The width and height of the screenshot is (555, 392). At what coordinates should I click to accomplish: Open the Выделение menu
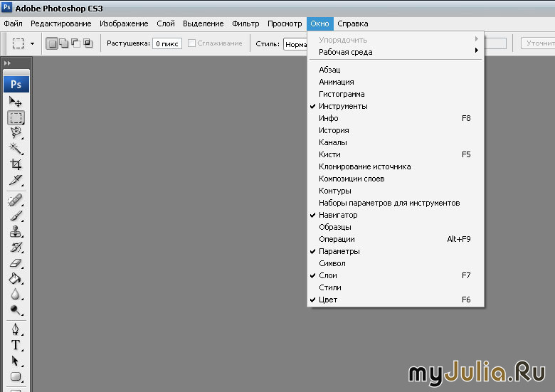click(x=203, y=23)
